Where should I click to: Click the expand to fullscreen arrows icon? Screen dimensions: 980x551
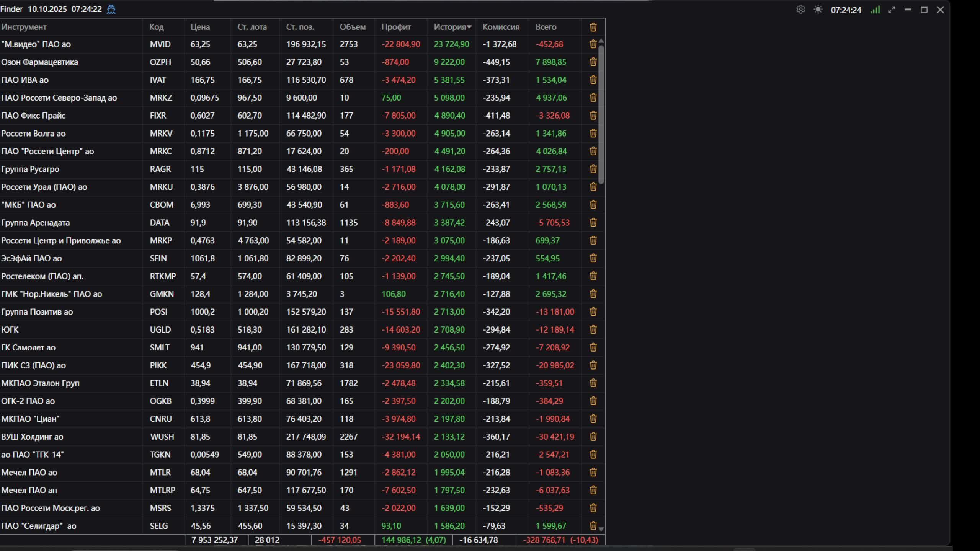(x=892, y=10)
